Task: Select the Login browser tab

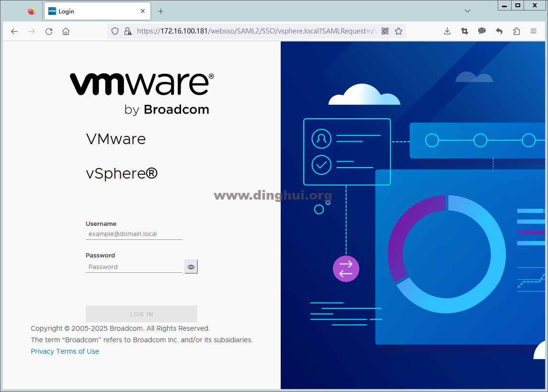Action: (98, 11)
